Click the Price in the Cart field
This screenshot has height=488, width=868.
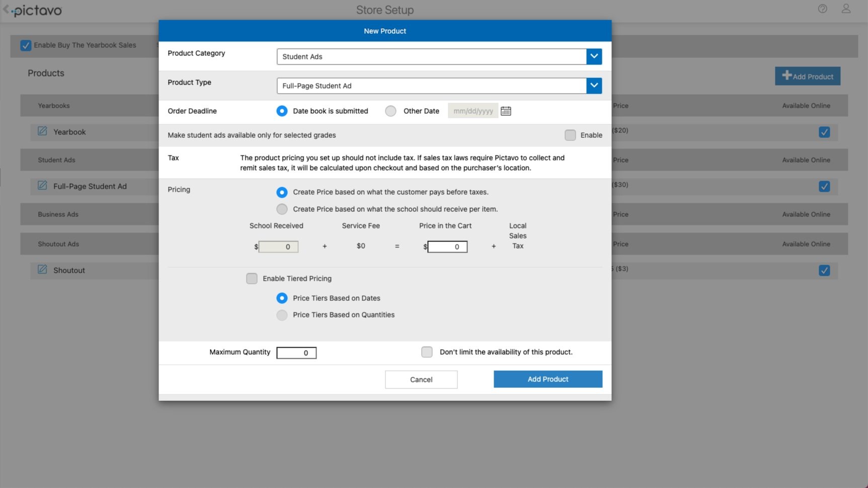tap(447, 247)
